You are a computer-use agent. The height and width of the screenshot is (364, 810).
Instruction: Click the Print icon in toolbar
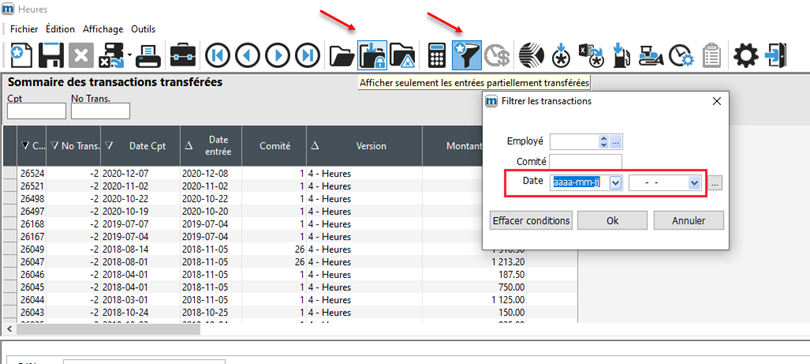coord(148,55)
